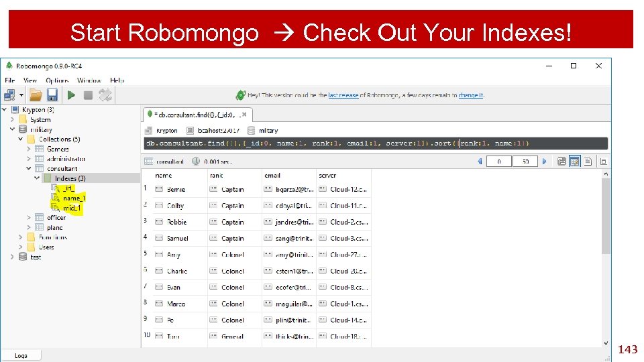Go to previous results page arrow
The width and height of the screenshot is (644, 362).
click(x=479, y=162)
